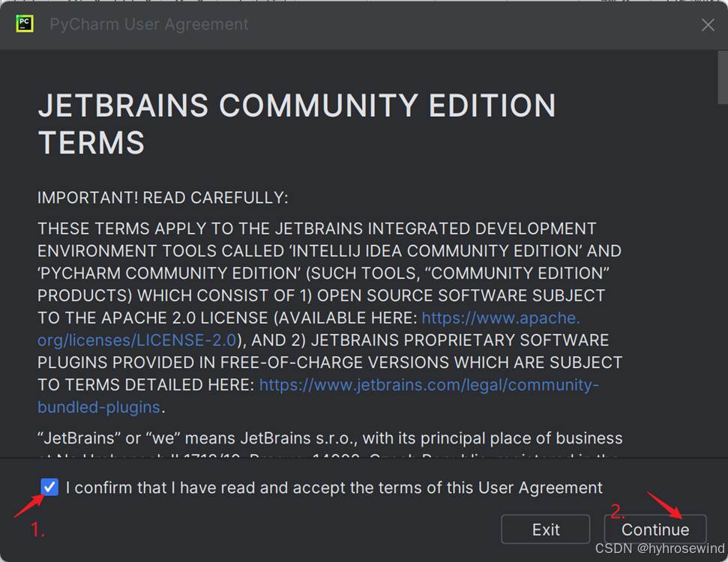The height and width of the screenshot is (562, 728).
Task: Click the confirmation label text beside checkbox
Action: pos(334,488)
